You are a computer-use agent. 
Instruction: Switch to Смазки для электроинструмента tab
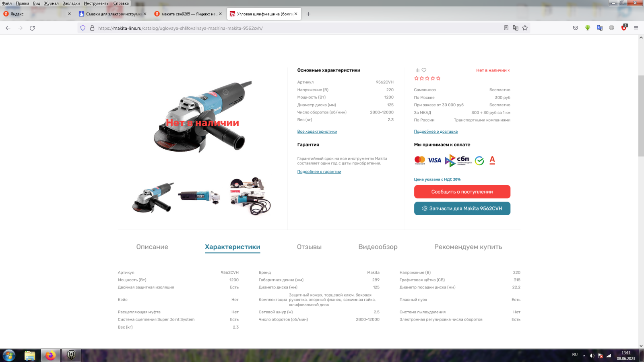[112, 14]
